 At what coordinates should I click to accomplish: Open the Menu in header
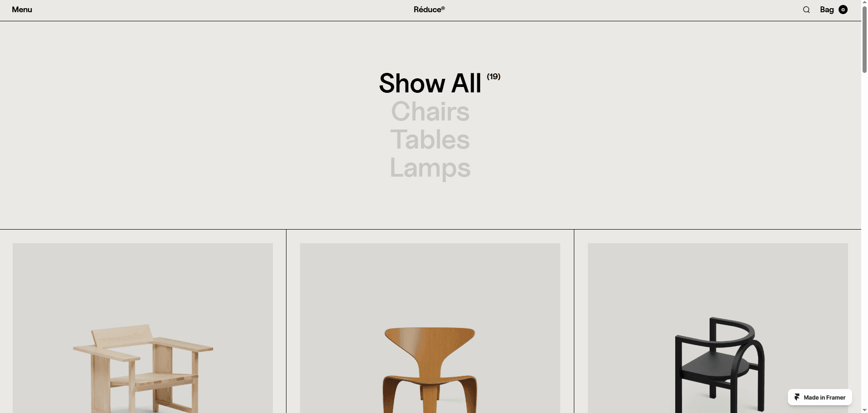(22, 10)
